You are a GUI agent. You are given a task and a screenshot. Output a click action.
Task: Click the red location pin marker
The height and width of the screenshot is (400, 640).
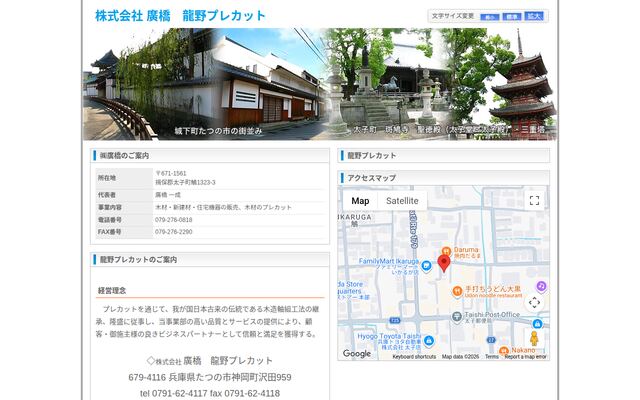444,263
